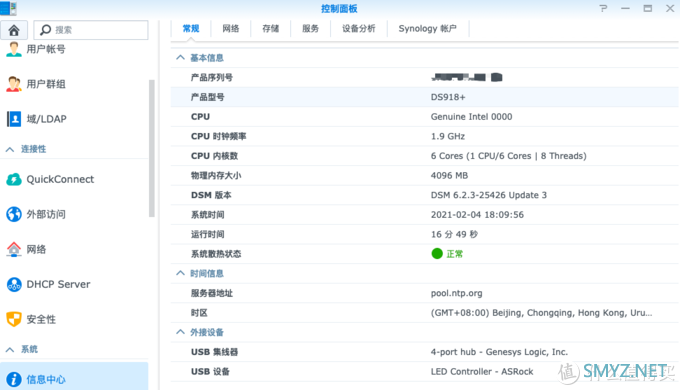Minimize the Control Panel window
The height and width of the screenshot is (390, 680).
click(x=625, y=8)
